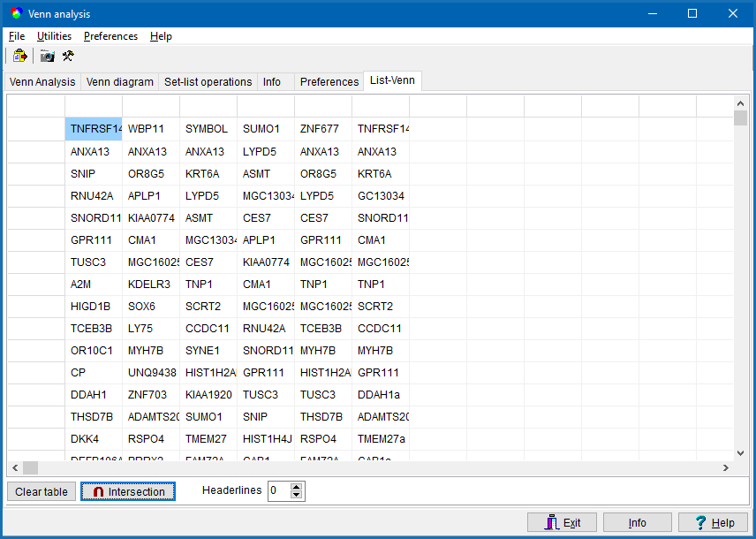The width and height of the screenshot is (756, 539).
Task: Open the Preferences menu in the menu bar
Action: click(x=111, y=36)
